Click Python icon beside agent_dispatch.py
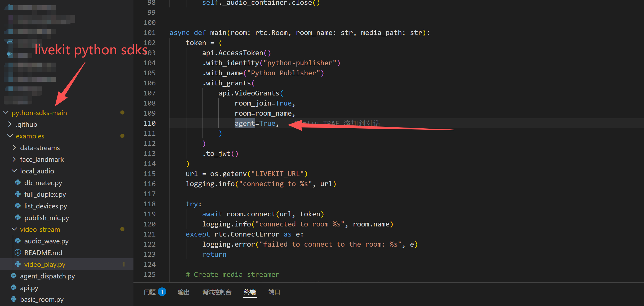 click(x=14, y=276)
